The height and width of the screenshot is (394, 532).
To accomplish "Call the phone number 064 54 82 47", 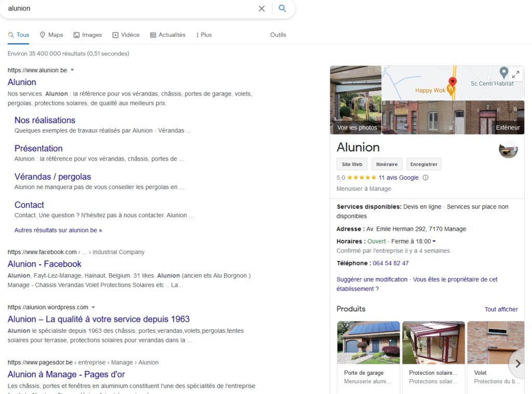I will pyautogui.click(x=391, y=263).
